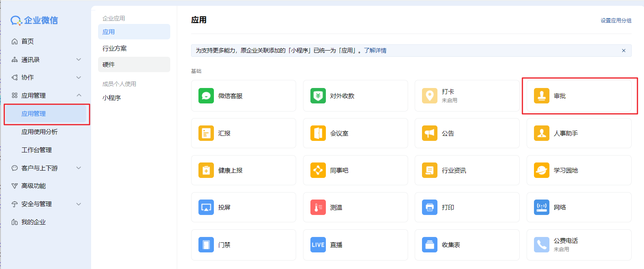Open the 测温 thermometer icon
644x269 pixels.
click(318, 207)
